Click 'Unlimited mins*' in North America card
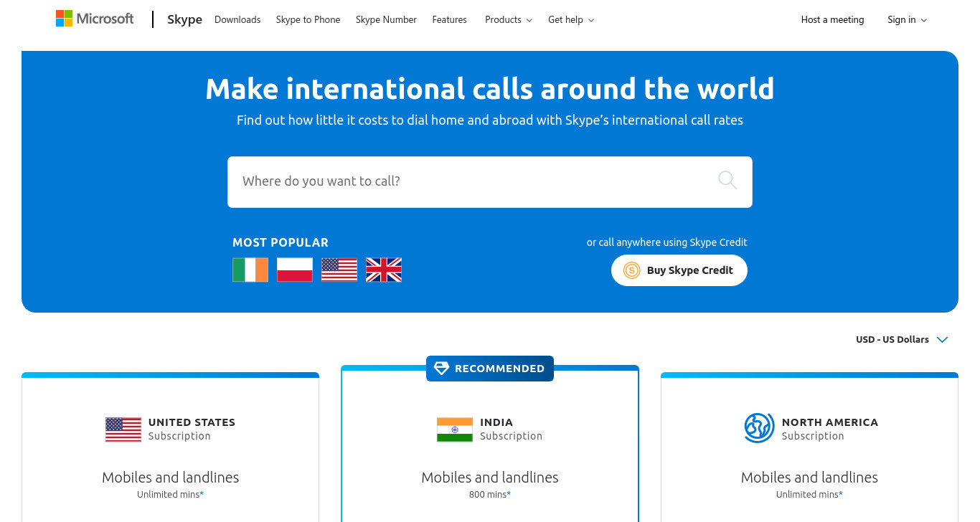980x522 pixels. pos(809,495)
